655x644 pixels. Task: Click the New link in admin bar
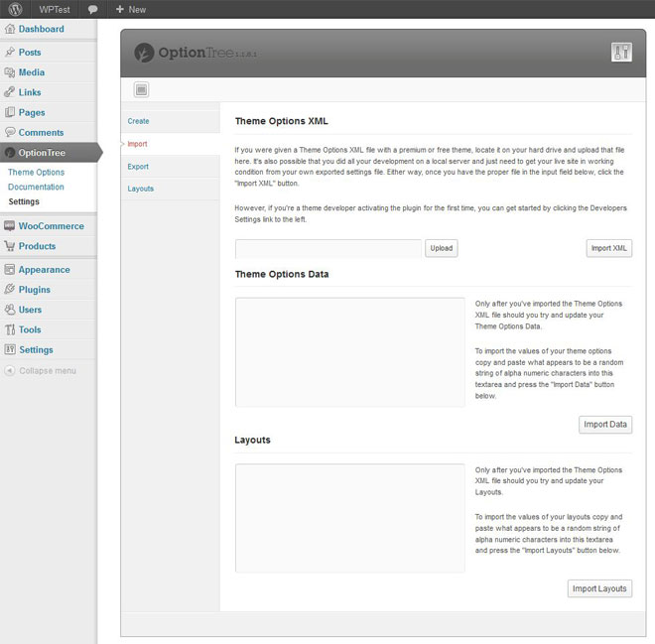(137, 10)
